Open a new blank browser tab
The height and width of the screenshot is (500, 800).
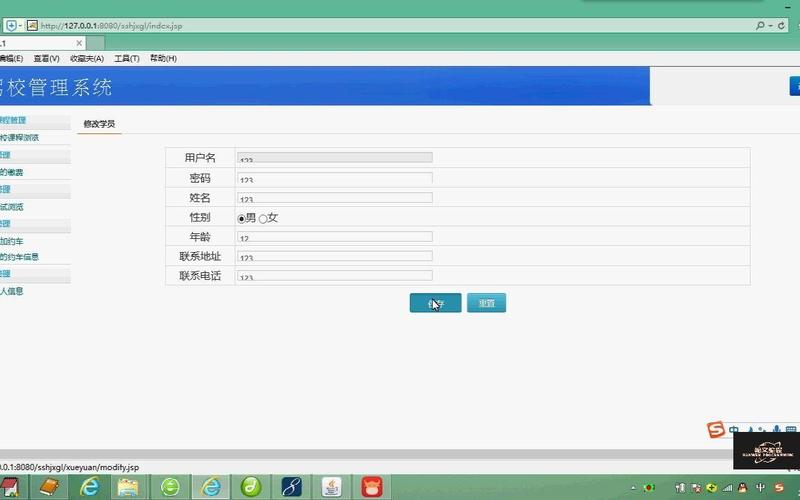[x=95, y=43]
